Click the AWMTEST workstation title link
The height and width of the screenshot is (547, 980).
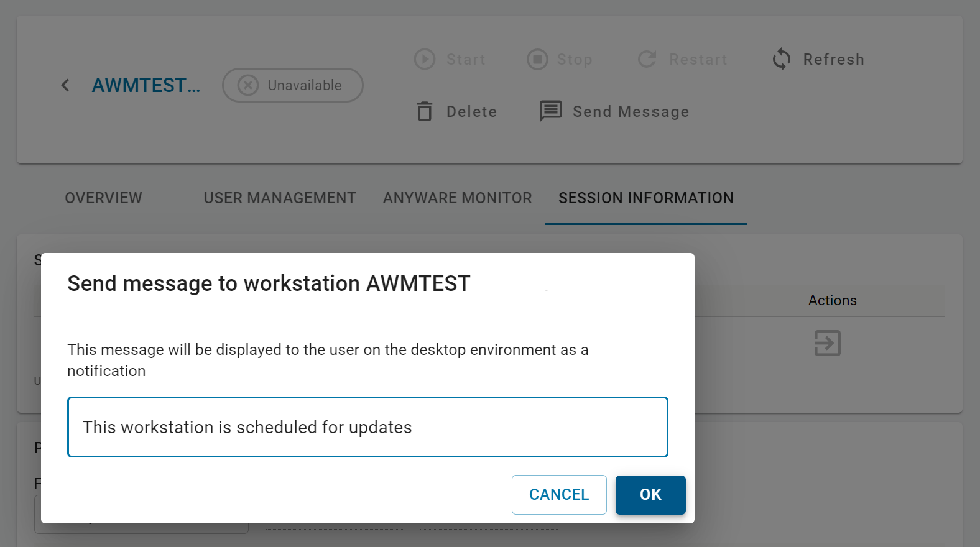146,85
